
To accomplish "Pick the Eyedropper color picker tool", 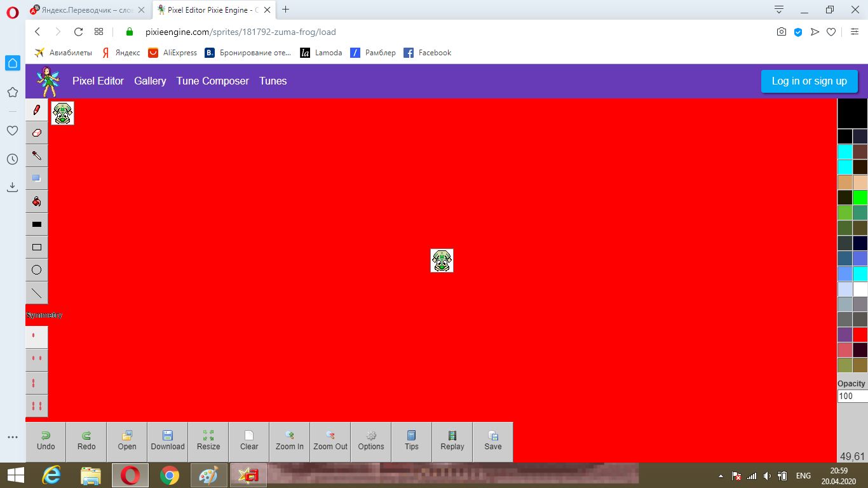I will tap(37, 156).
